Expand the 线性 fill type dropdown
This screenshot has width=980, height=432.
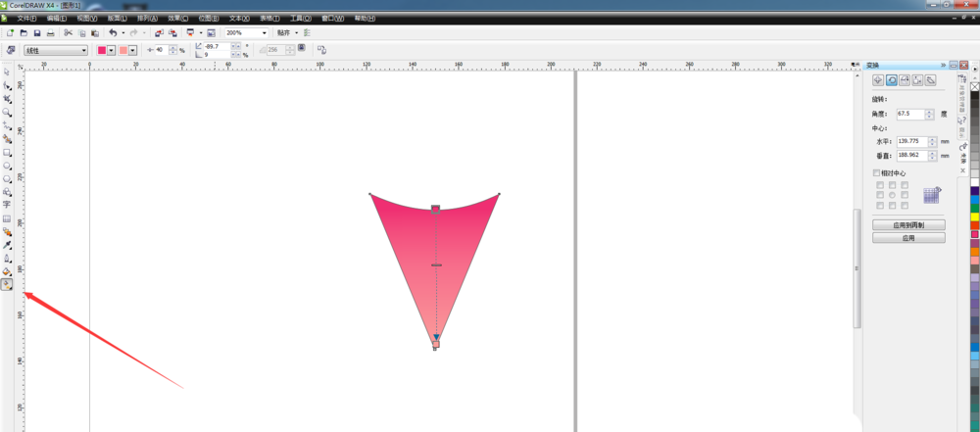click(84, 50)
